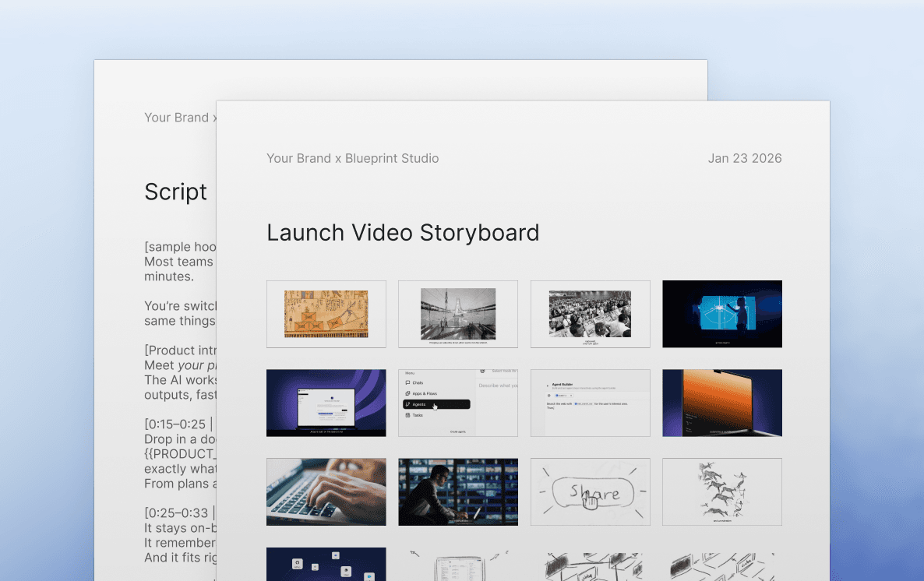The width and height of the screenshot is (924, 581).
Task: Click the Your Brand x Blueprint Studio header
Action: [x=352, y=159]
